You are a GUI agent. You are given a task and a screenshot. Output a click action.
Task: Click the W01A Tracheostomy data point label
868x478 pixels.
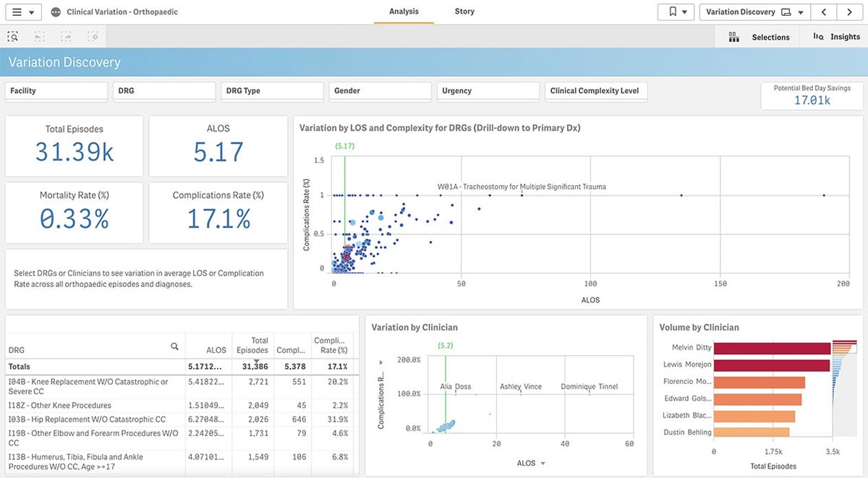point(522,187)
